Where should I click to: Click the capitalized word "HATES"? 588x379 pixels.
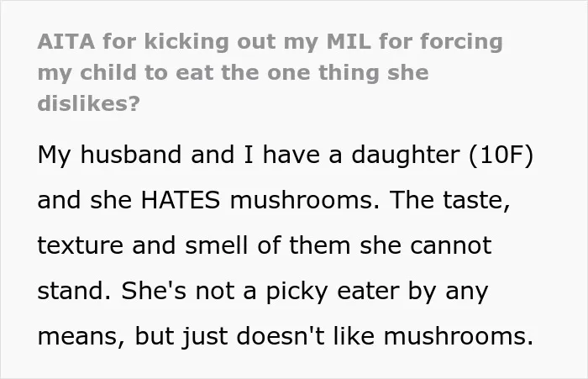point(180,200)
